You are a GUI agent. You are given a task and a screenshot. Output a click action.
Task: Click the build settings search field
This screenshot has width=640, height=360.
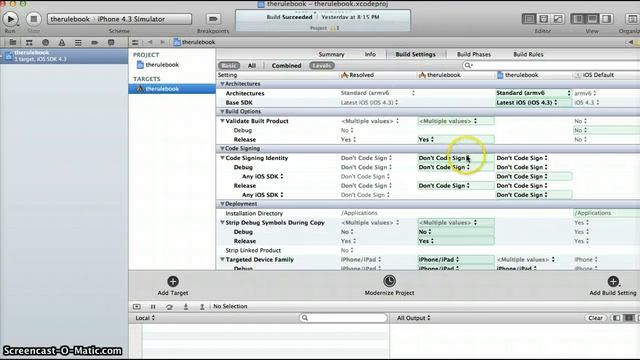coord(551,65)
